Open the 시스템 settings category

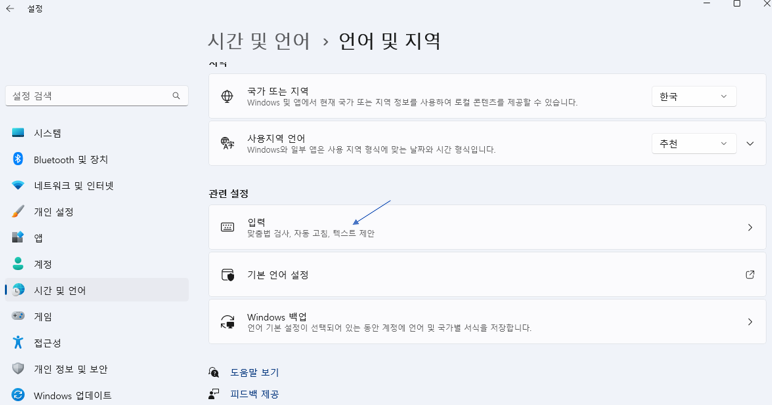(47, 133)
